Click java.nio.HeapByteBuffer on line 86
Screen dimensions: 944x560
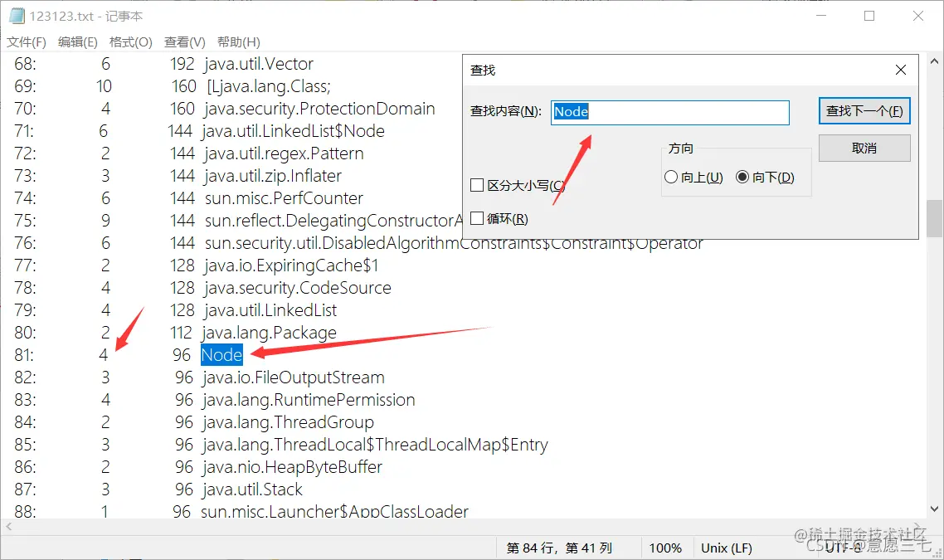(x=292, y=467)
